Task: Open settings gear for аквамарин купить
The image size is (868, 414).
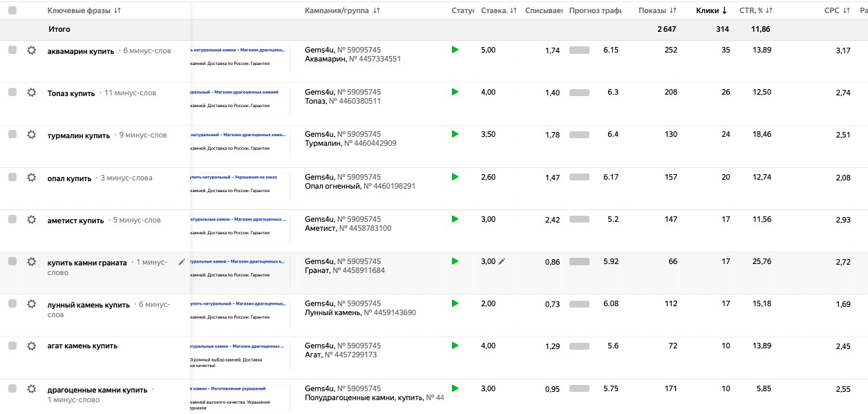Action: point(31,50)
